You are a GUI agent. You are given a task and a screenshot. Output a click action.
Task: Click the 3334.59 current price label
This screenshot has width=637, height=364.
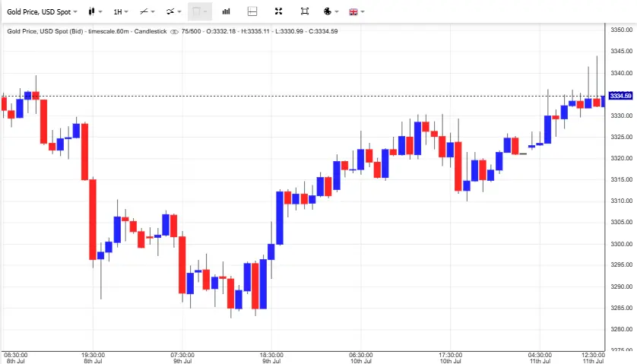click(620, 96)
